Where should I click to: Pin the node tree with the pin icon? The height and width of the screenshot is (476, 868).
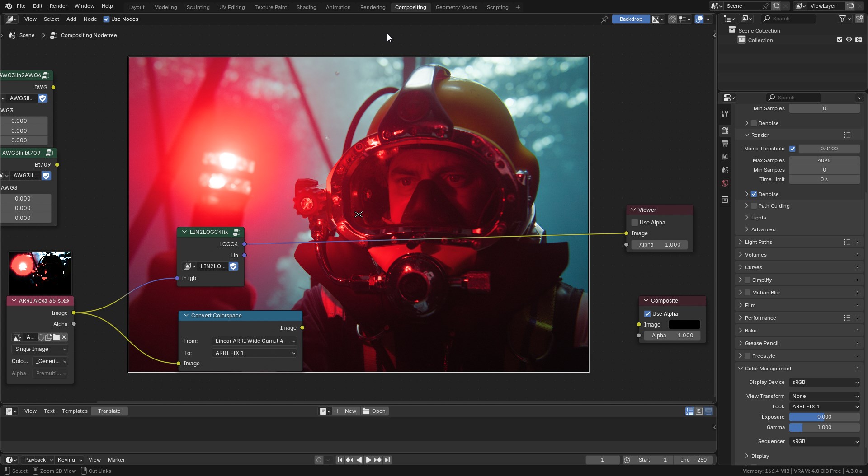pyautogui.click(x=604, y=19)
